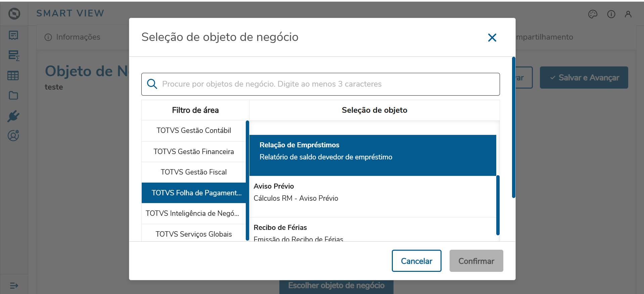Open the user profile icon
The image size is (644, 294).
click(x=628, y=14)
